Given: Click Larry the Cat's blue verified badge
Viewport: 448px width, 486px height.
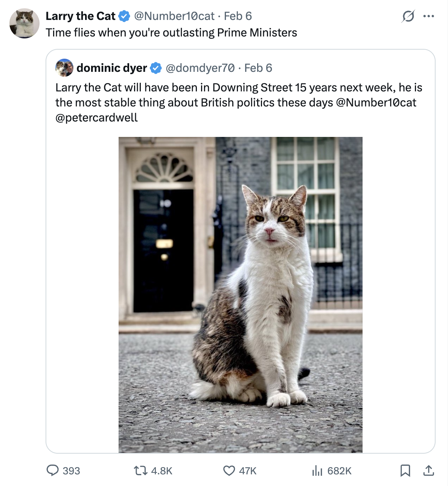Looking at the screenshot, I should pyautogui.click(x=124, y=16).
